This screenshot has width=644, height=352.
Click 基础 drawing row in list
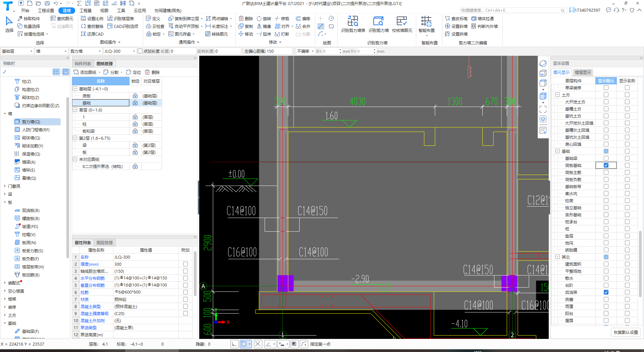(101, 103)
